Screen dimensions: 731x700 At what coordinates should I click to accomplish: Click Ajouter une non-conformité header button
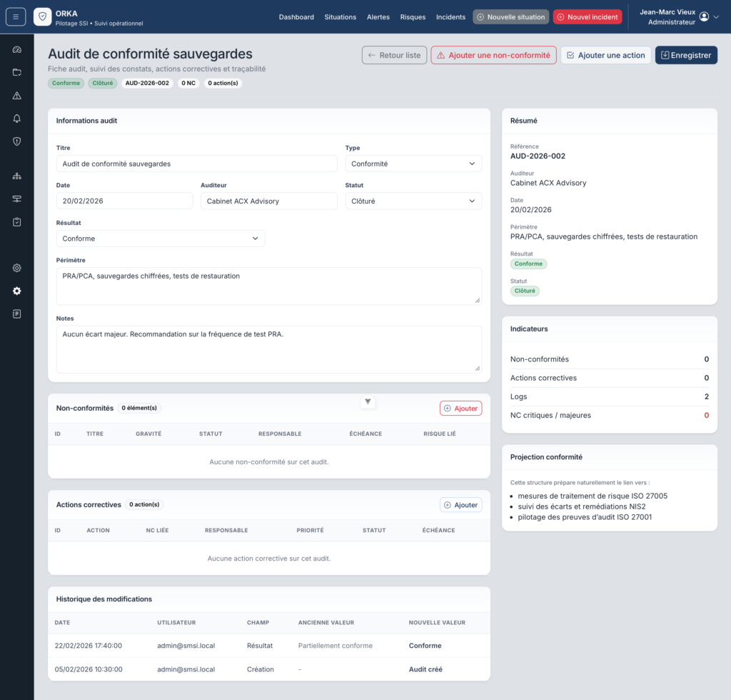(x=494, y=55)
